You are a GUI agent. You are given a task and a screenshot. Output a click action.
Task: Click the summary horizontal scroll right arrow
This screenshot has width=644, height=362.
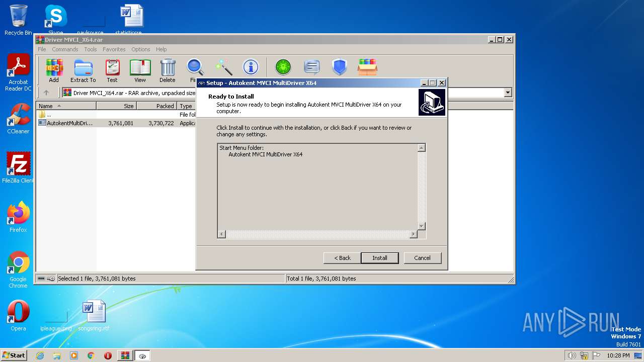[x=414, y=234]
